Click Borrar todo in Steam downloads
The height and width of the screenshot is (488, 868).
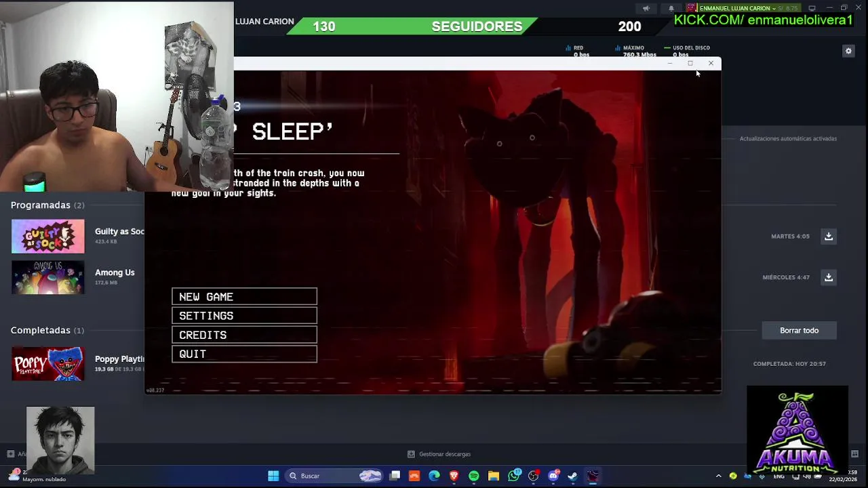click(799, 330)
